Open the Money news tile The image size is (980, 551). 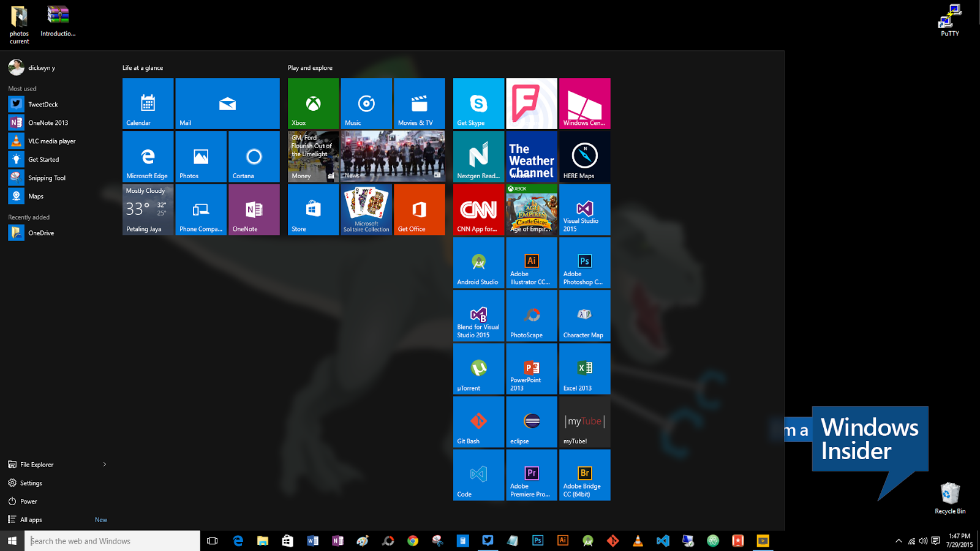(313, 157)
